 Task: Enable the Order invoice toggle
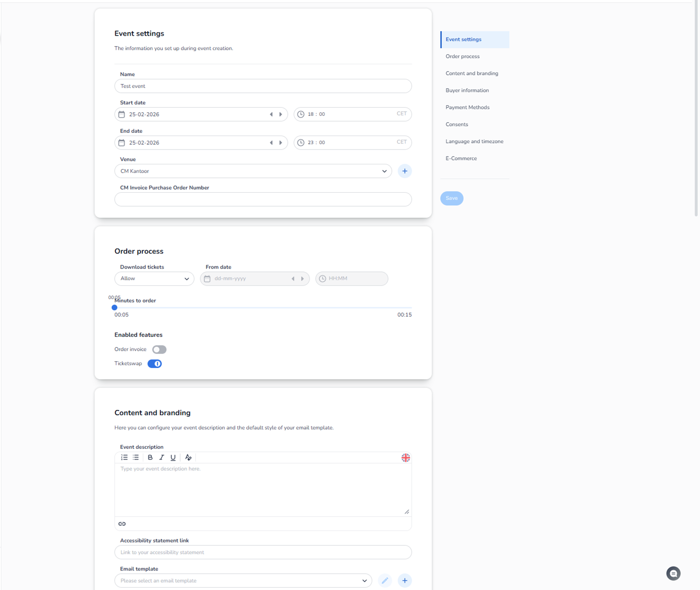pyautogui.click(x=159, y=349)
